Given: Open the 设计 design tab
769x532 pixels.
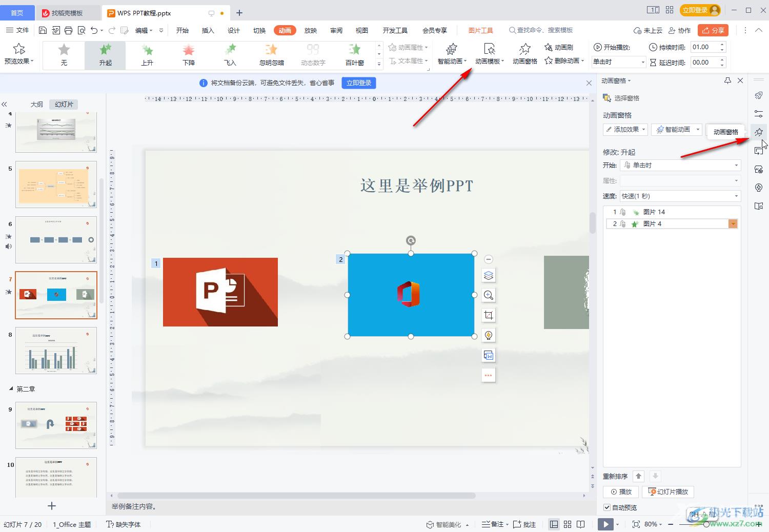Looking at the screenshot, I should [x=233, y=30].
